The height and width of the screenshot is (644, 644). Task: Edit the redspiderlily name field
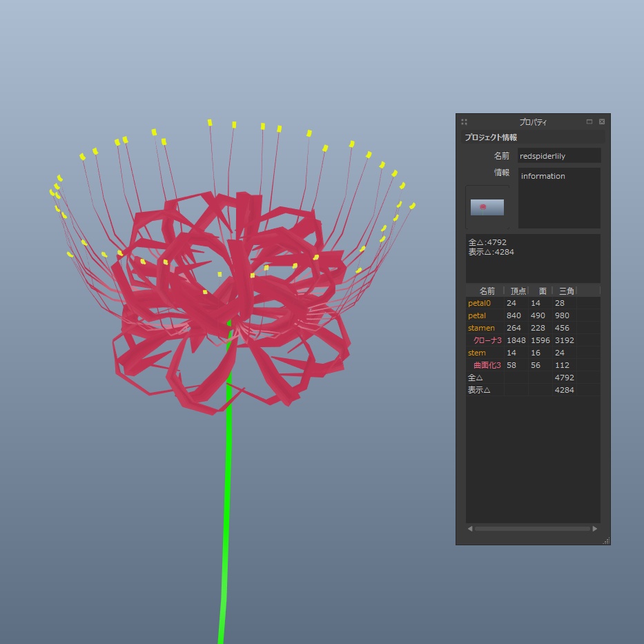(x=559, y=155)
